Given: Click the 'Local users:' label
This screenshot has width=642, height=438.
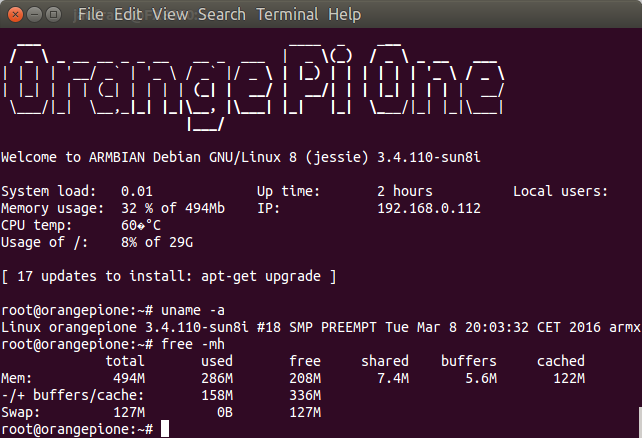Looking at the screenshot, I should coord(561,191).
